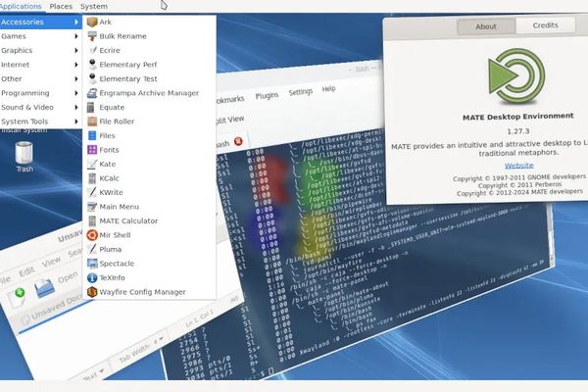Launch Elementary Perf icon

(92, 65)
